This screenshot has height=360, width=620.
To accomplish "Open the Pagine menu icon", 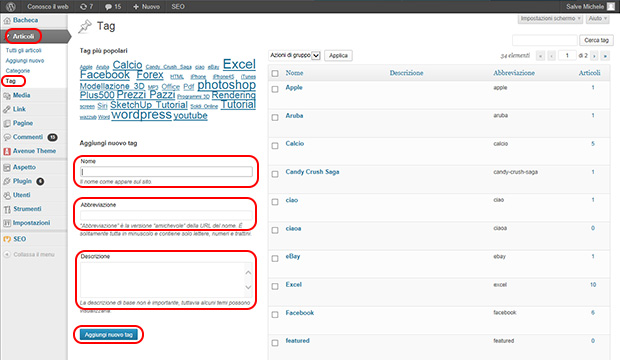I will 7,123.
